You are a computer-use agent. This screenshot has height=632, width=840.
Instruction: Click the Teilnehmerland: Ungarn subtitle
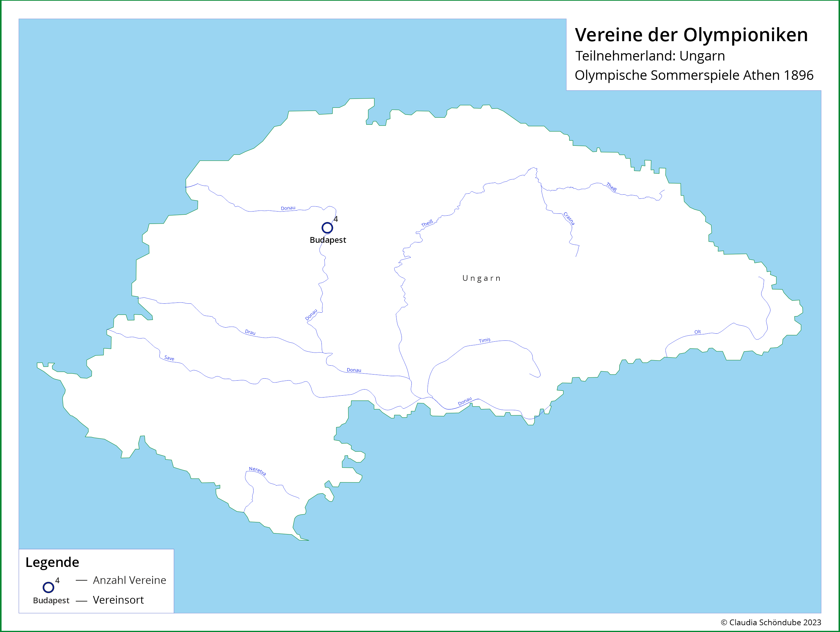click(x=650, y=56)
